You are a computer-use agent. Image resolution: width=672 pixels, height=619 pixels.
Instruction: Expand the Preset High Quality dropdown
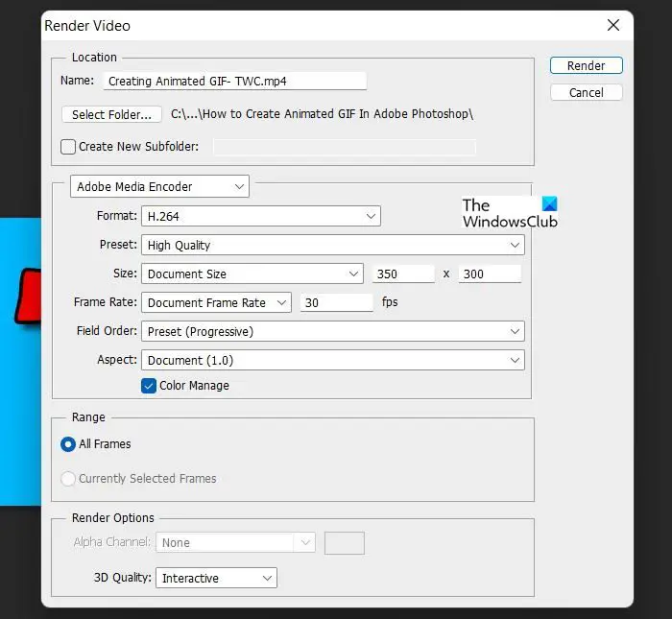333,245
